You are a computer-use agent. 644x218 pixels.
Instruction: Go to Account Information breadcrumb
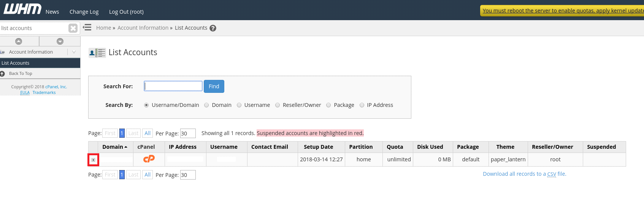[143, 28]
